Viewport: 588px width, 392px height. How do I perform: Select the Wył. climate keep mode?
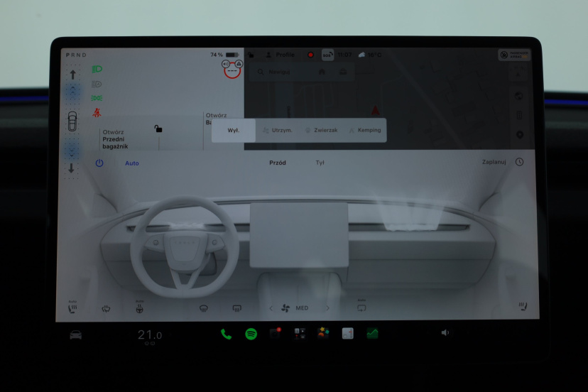(x=233, y=131)
